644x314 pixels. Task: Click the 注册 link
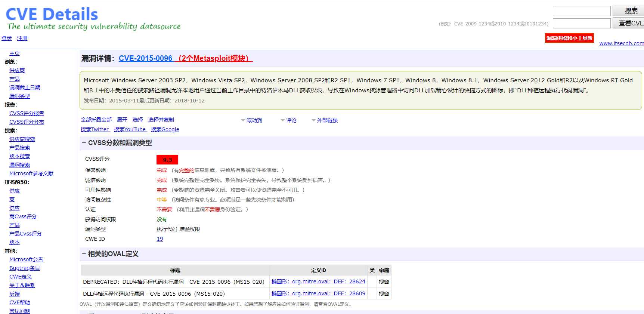(x=22, y=38)
